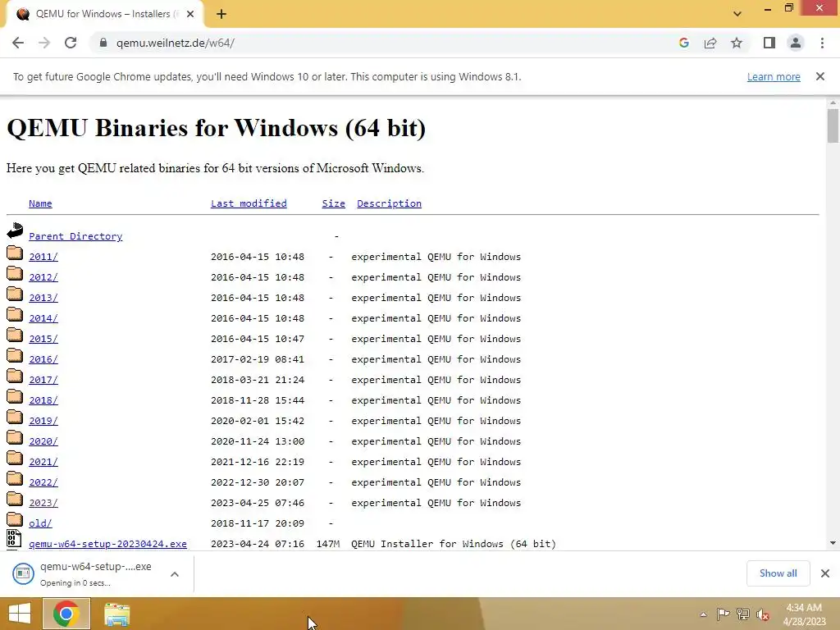840x630 pixels.
Task: Share this page using the share icon
Action: point(710,43)
